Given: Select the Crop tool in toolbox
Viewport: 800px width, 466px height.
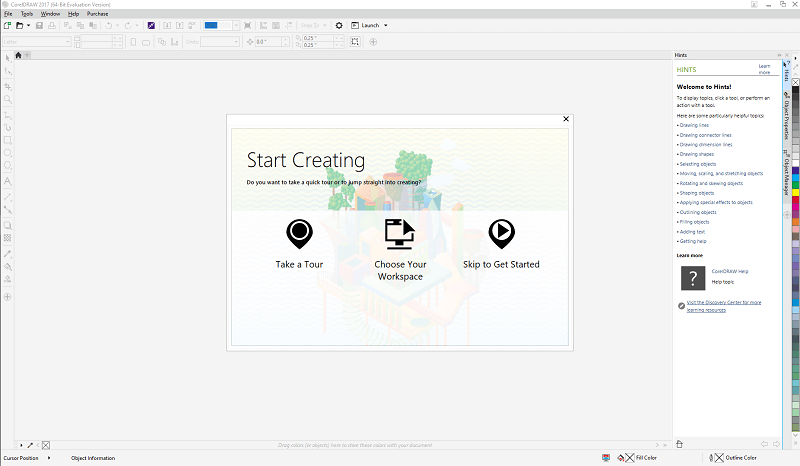Looking at the screenshot, I should (x=8, y=86).
